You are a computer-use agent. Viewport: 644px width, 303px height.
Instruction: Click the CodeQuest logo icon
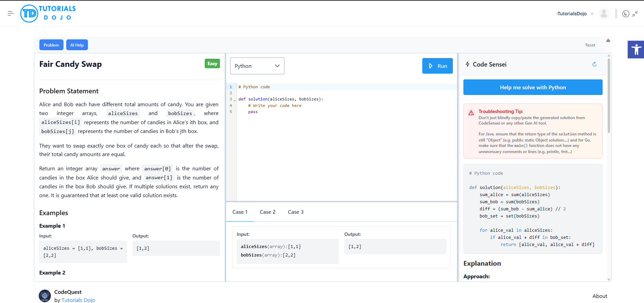[x=45, y=296]
